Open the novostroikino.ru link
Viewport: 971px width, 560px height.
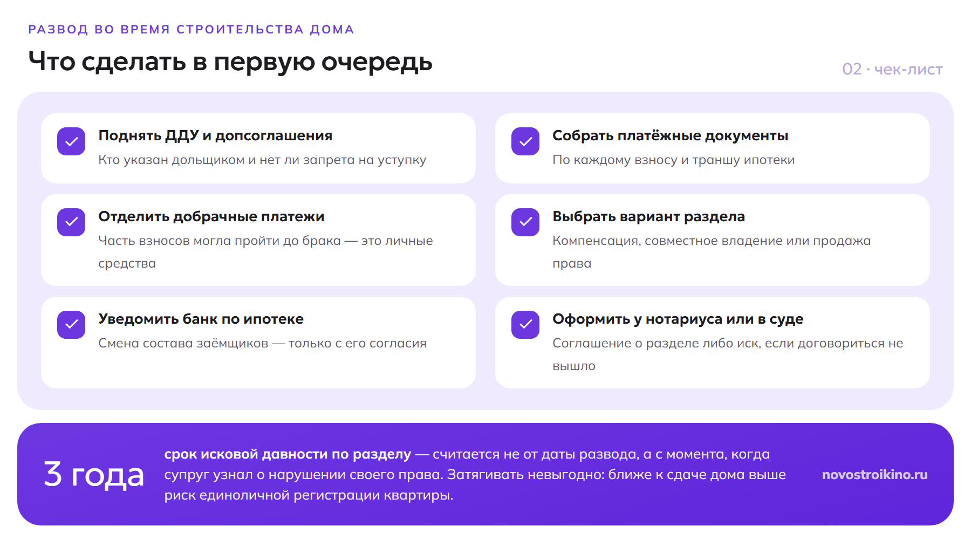click(x=874, y=475)
